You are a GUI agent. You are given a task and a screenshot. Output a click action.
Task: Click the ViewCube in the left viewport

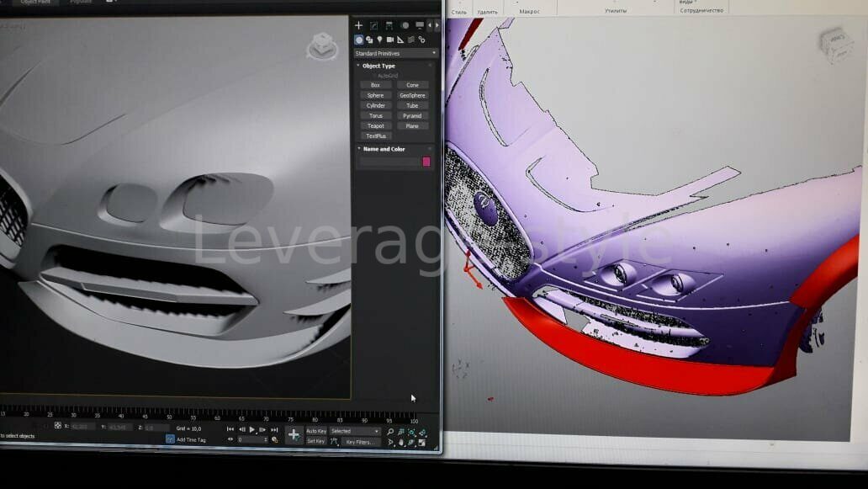pyautogui.click(x=320, y=46)
